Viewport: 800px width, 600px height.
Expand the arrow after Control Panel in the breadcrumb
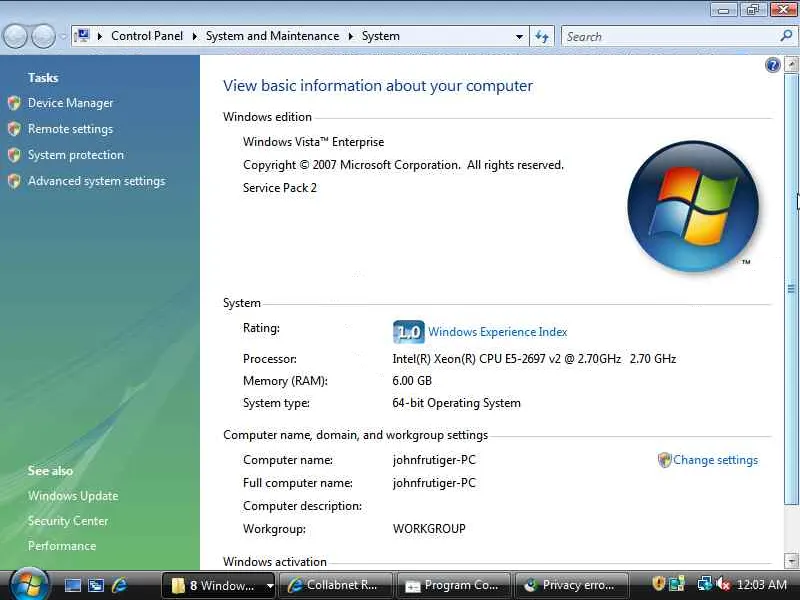point(194,36)
